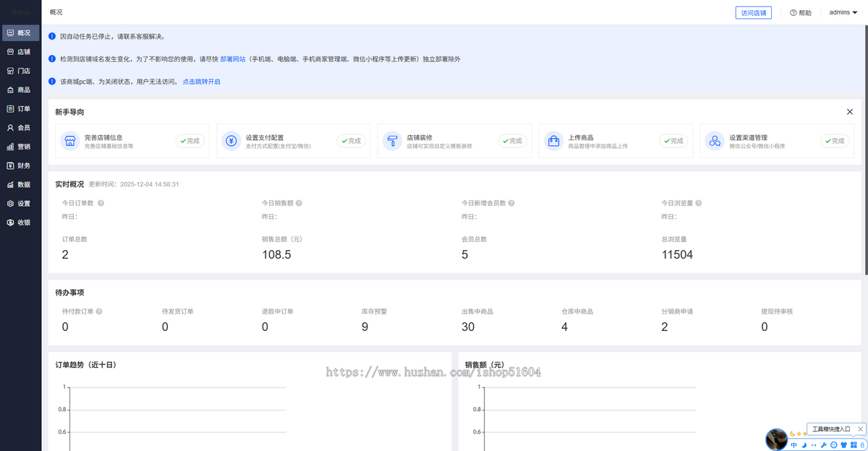
Task: Click first info icon for 自动任务已停止 notice
Action: (x=52, y=36)
